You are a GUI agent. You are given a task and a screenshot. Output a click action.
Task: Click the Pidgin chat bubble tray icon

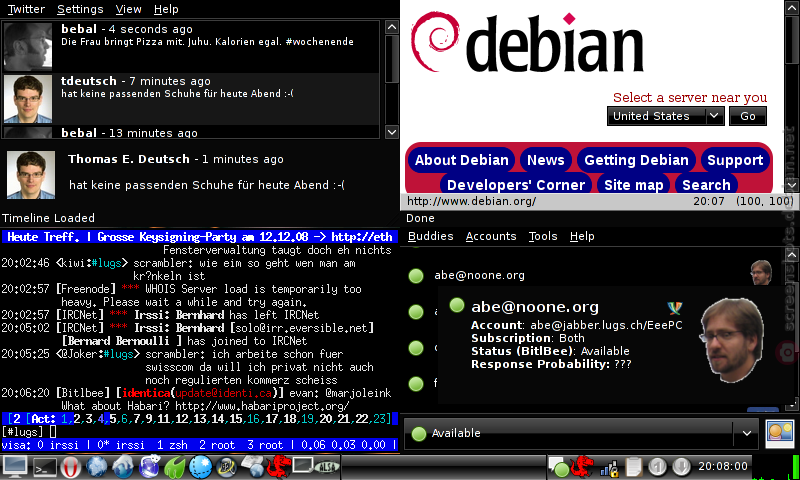click(559, 467)
